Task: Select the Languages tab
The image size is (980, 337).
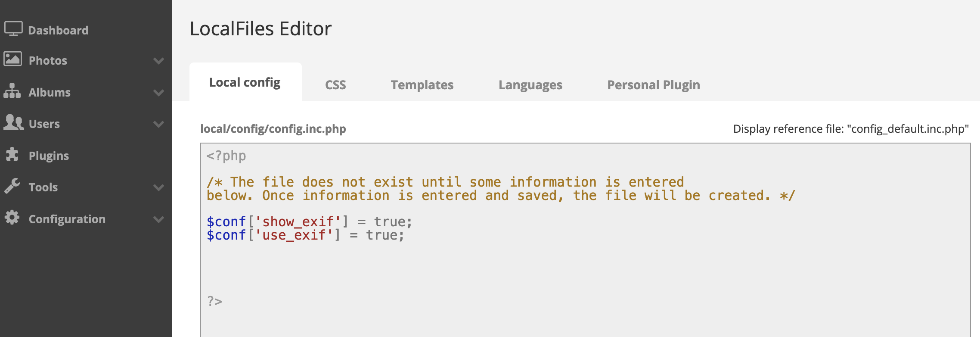Action: [x=530, y=85]
